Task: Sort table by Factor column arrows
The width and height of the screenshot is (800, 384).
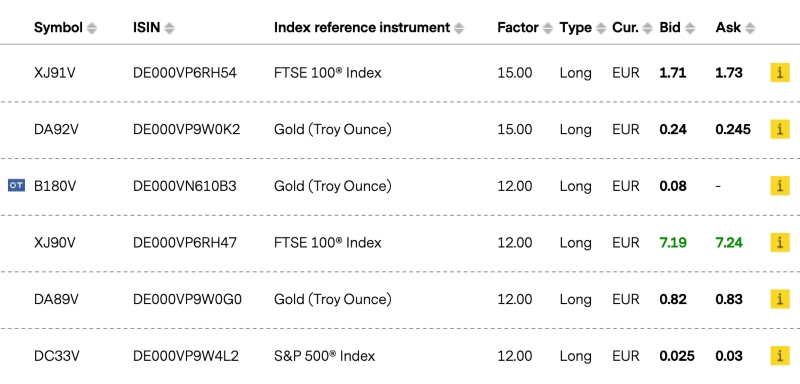Action: point(547,29)
